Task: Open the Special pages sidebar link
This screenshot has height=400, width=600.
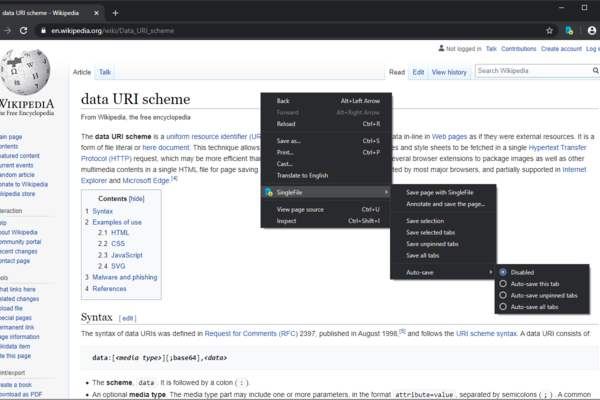Action: (x=16, y=318)
